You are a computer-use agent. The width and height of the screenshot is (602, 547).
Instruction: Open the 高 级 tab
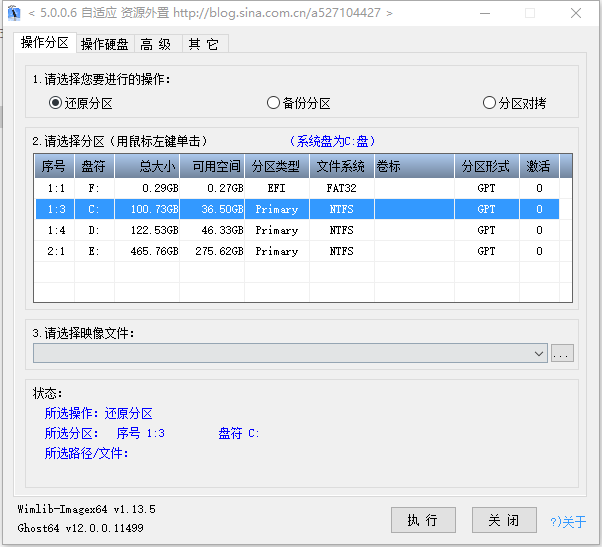click(156, 44)
